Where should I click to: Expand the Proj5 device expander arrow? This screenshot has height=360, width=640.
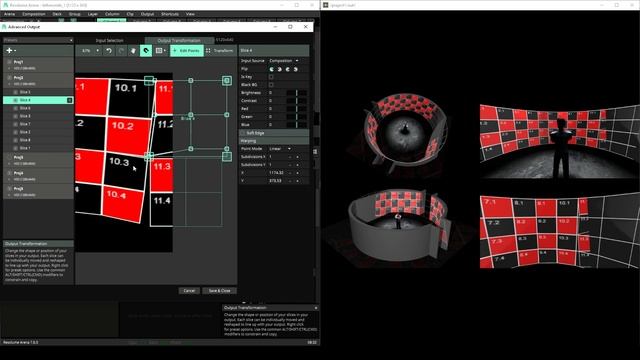pyautogui.click(x=9, y=196)
